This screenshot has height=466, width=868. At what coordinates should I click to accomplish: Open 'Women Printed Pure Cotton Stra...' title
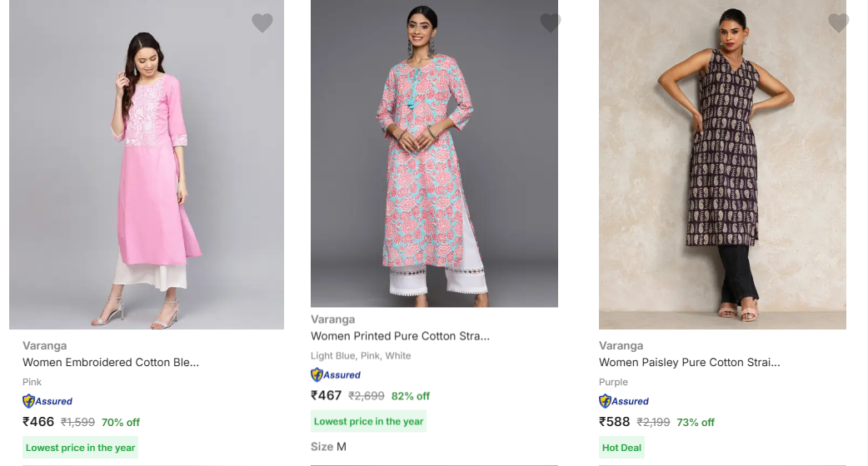click(x=400, y=336)
